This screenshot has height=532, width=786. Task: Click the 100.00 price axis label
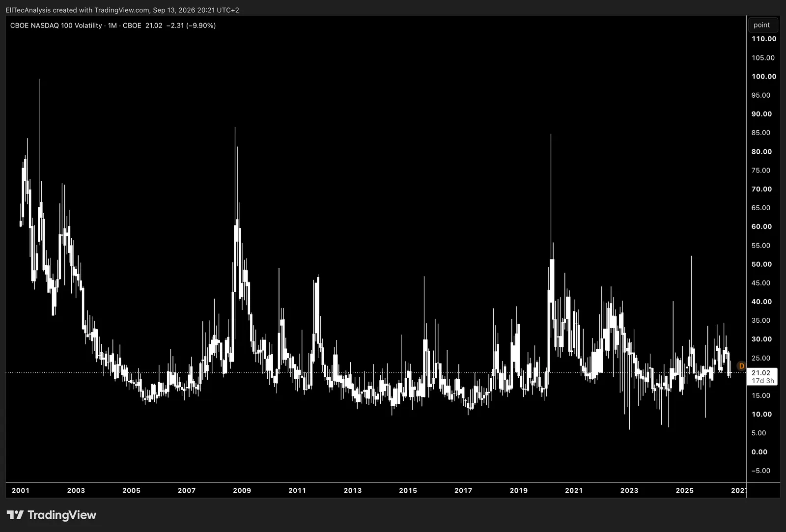click(x=764, y=76)
